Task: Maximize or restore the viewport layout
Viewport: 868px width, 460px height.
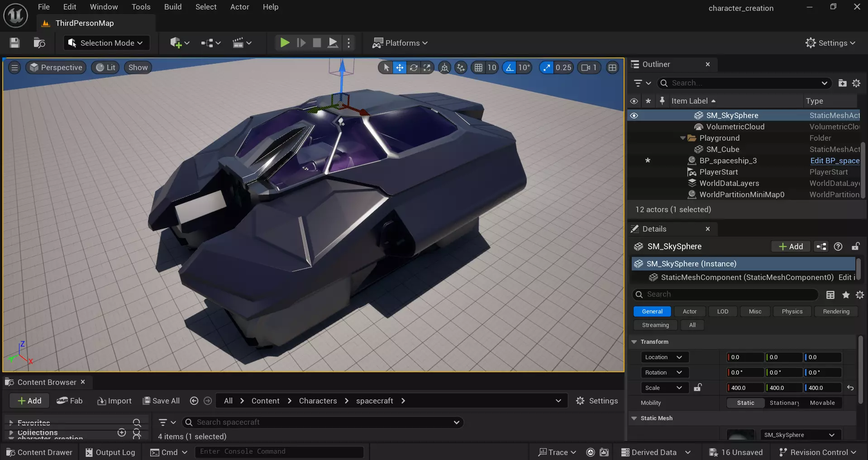Action: (612, 67)
